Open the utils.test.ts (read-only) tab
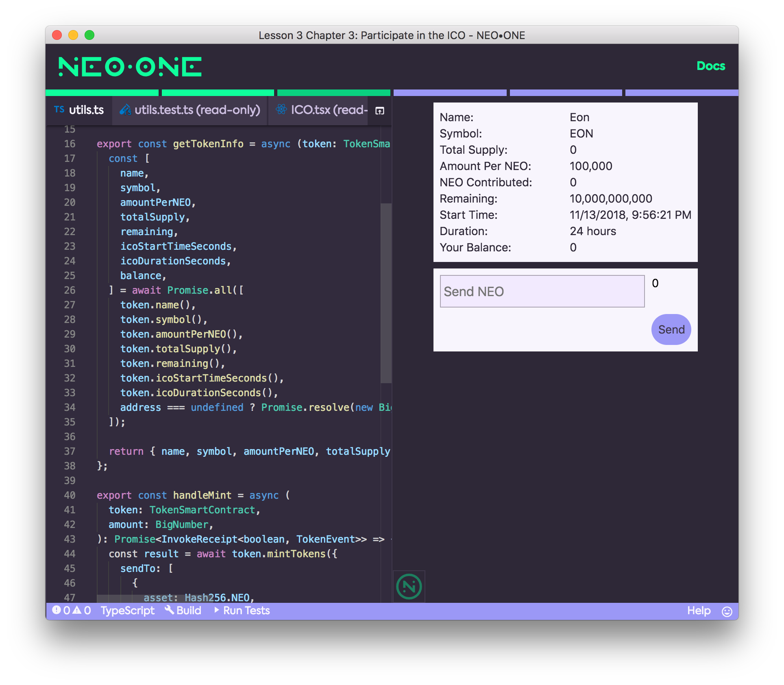The height and width of the screenshot is (685, 784). (190, 110)
